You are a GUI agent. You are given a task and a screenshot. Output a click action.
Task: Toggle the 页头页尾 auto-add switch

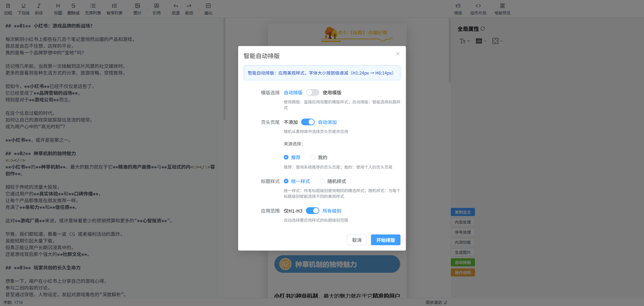308,122
